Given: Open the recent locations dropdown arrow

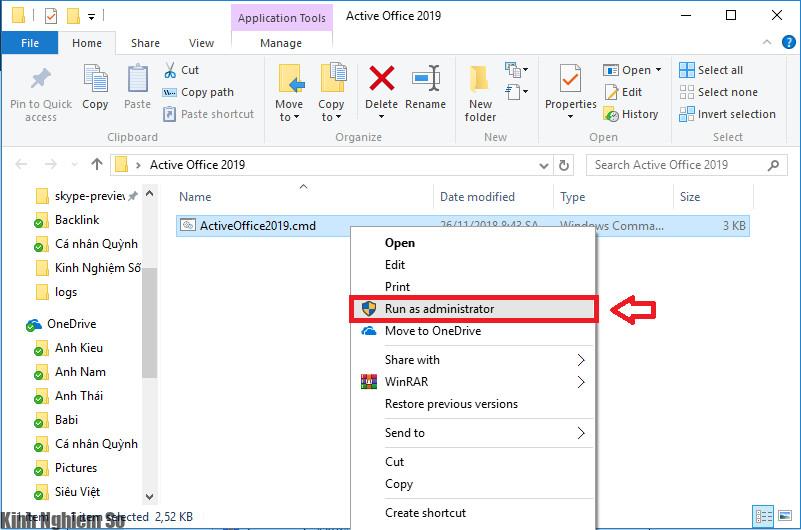Looking at the screenshot, I should (75, 165).
